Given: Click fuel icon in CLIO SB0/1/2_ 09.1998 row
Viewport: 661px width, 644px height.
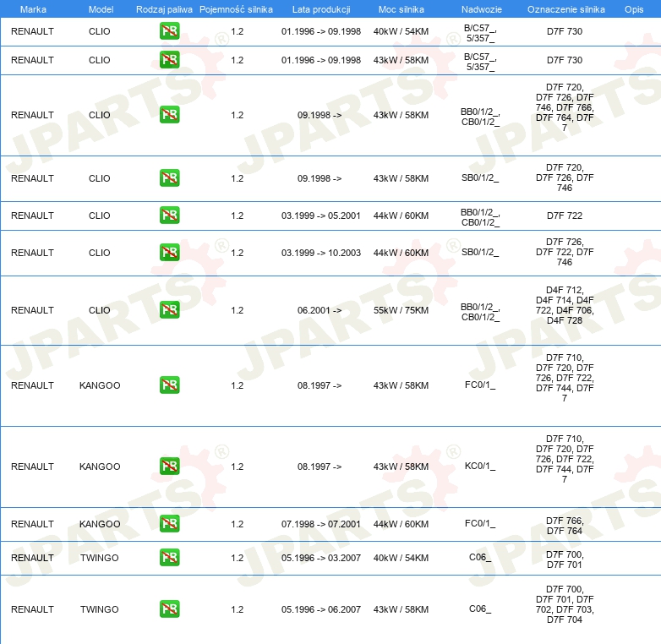Looking at the screenshot, I should [x=169, y=178].
